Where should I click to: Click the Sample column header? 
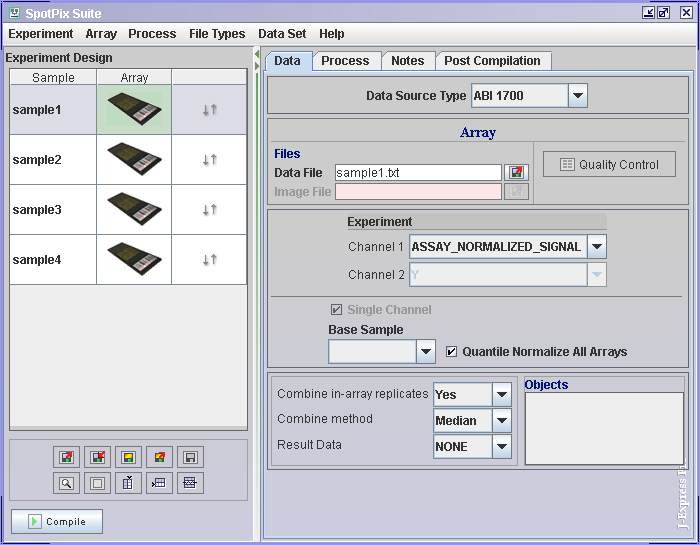point(53,77)
